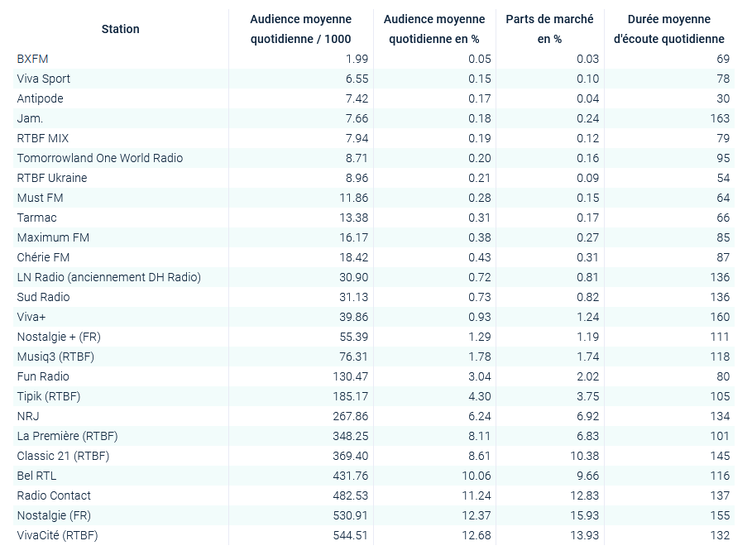This screenshot has height=560, width=752.
Task: Click Bel RTL's 10.06 audience percentage
Action: [x=476, y=476]
